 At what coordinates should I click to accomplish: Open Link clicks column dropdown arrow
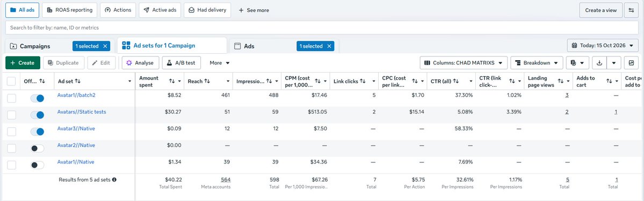[x=374, y=81]
